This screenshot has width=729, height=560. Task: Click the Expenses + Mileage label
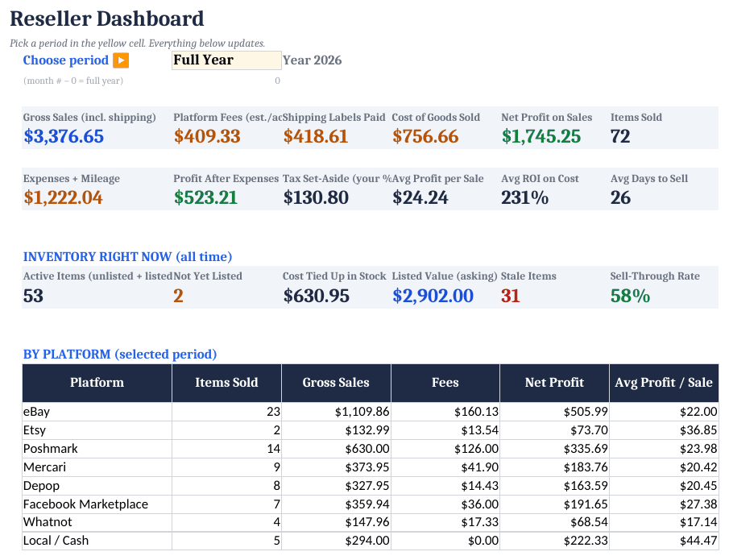click(x=71, y=179)
